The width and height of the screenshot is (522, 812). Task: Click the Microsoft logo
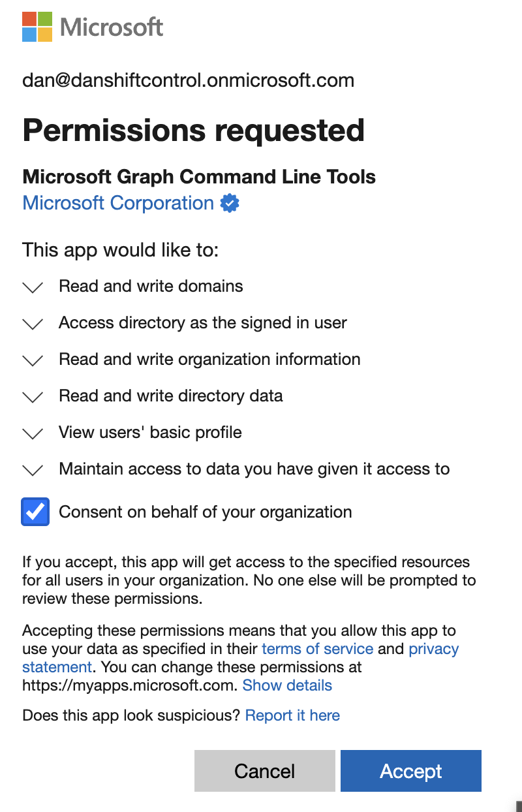point(91,27)
